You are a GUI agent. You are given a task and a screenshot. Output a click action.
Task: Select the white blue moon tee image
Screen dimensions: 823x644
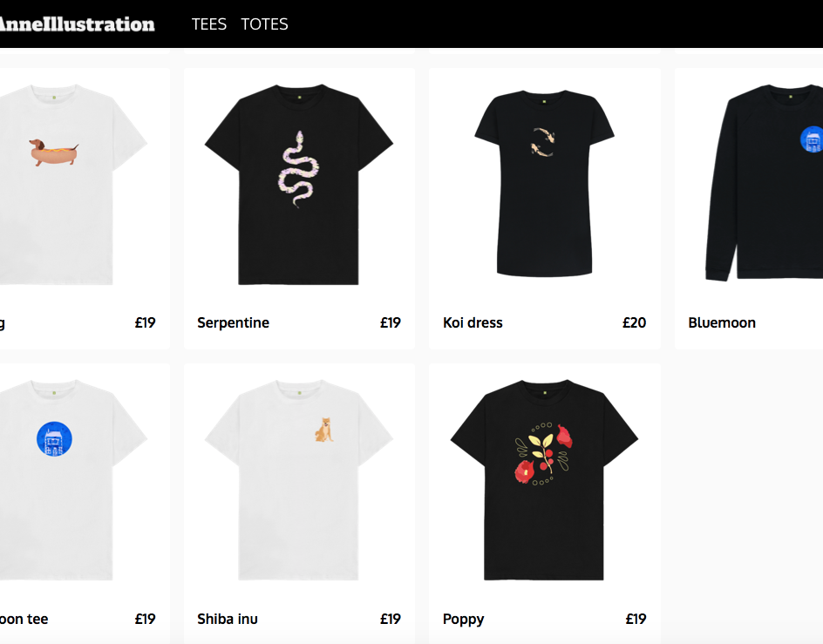[x=72, y=479]
